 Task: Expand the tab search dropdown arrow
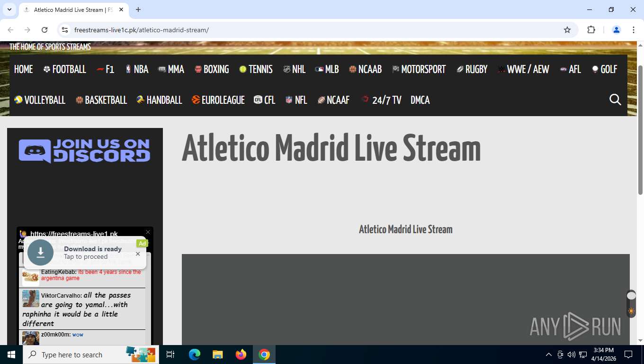click(9, 9)
